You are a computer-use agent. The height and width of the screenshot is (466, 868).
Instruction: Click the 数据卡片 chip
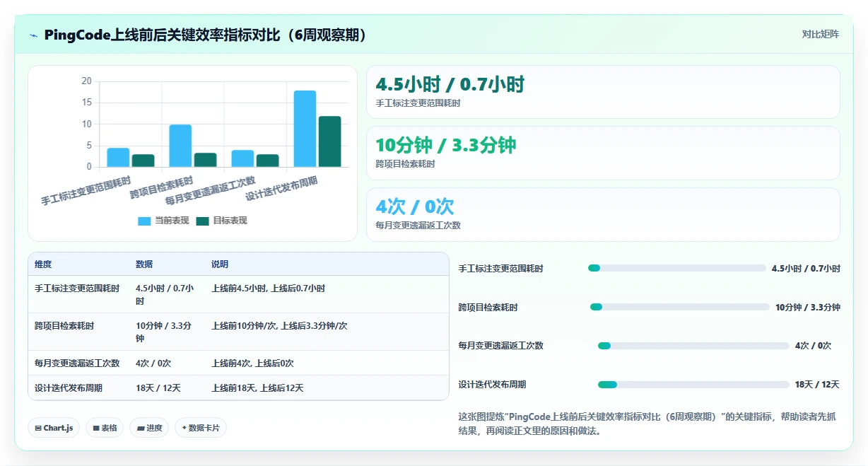[x=201, y=428]
